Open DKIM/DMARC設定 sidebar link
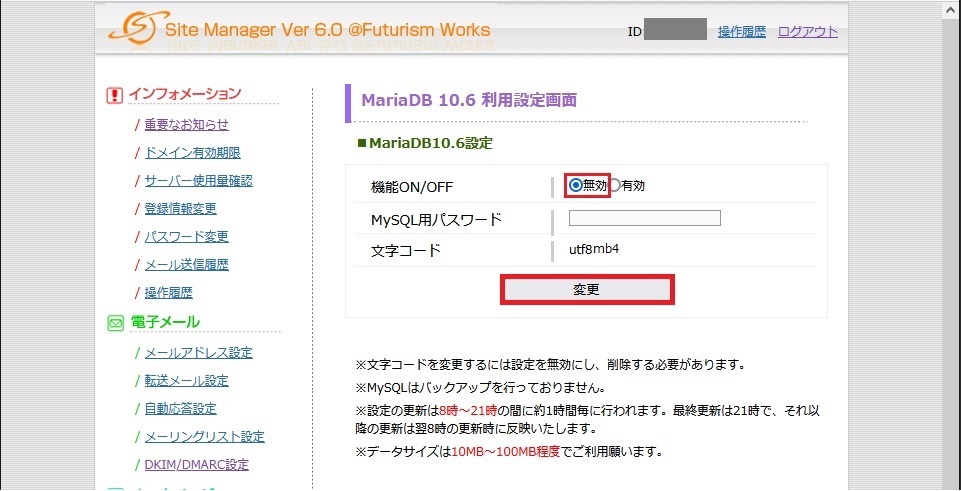The height and width of the screenshot is (491, 961). [197, 465]
